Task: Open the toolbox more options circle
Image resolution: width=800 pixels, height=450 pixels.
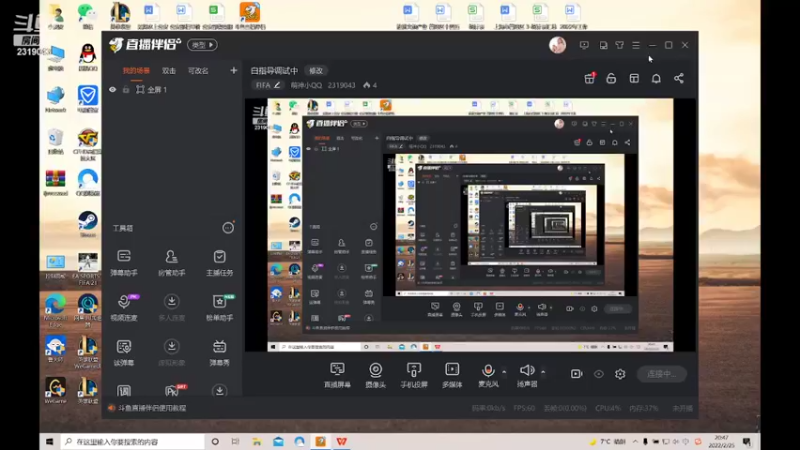Action: 228,228
